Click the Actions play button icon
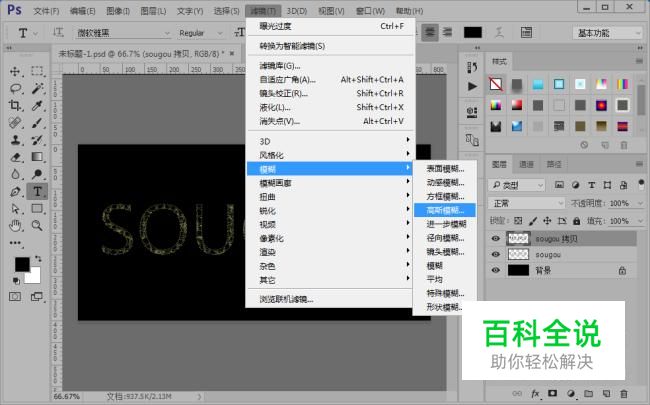 coord(472,86)
